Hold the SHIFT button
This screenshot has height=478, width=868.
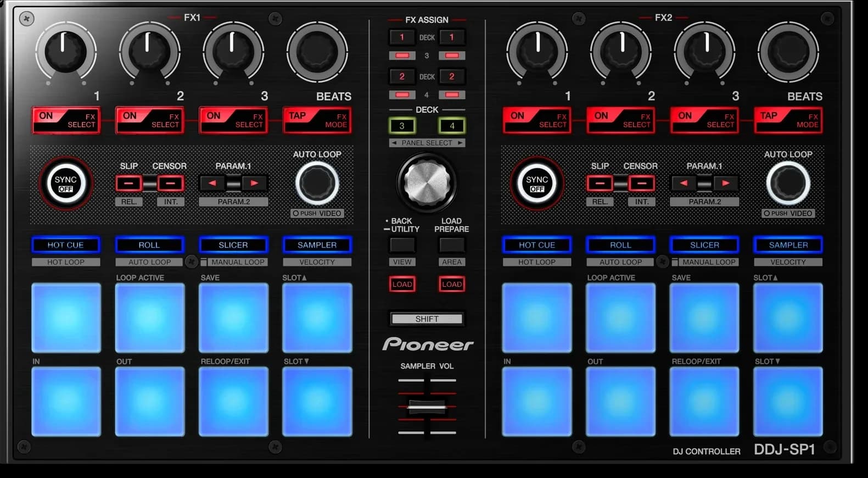click(x=427, y=319)
